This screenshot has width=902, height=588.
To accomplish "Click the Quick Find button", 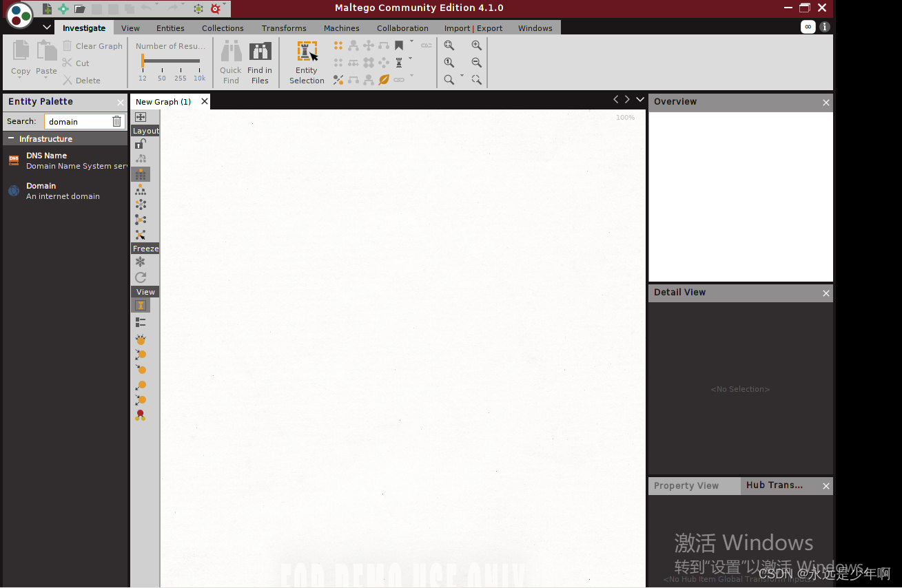I will 231,63.
